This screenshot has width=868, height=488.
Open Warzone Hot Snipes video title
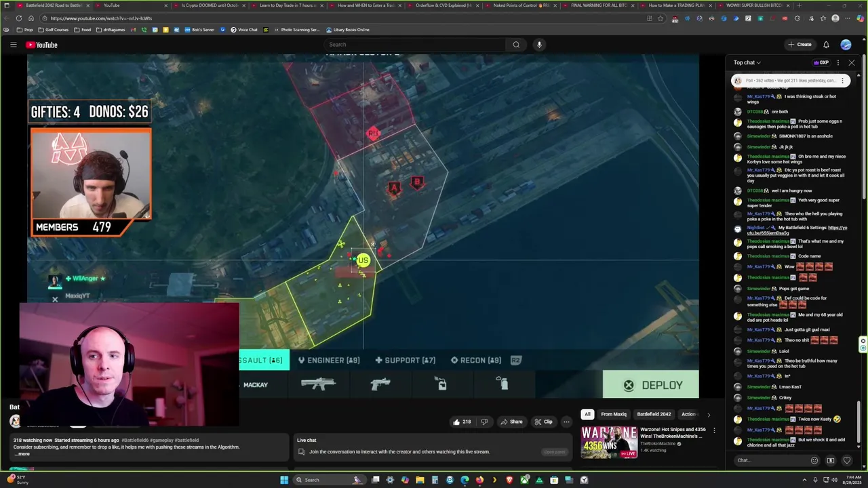tap(673, 432)
